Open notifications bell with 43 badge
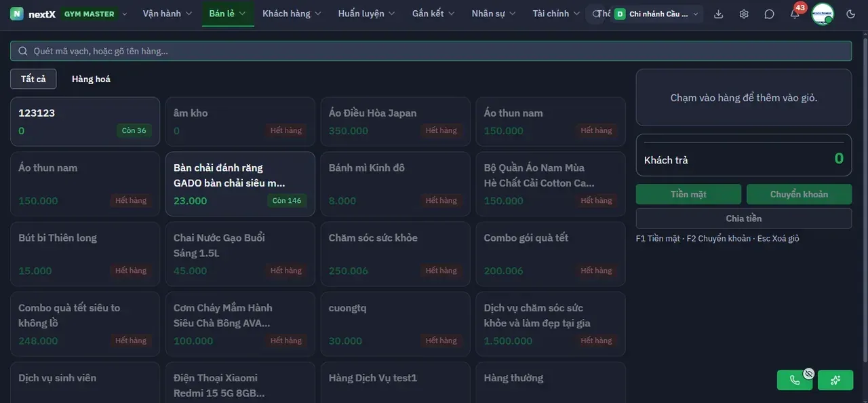This screenshot has height=403, width=868. (x=795, y=14)
